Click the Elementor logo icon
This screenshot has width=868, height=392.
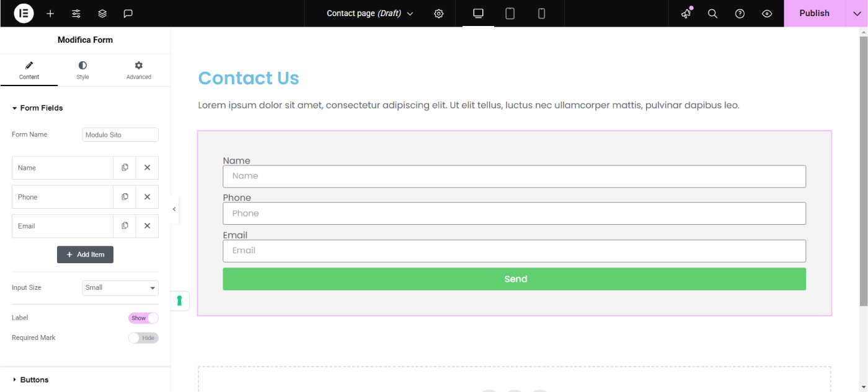pos(24,13)
